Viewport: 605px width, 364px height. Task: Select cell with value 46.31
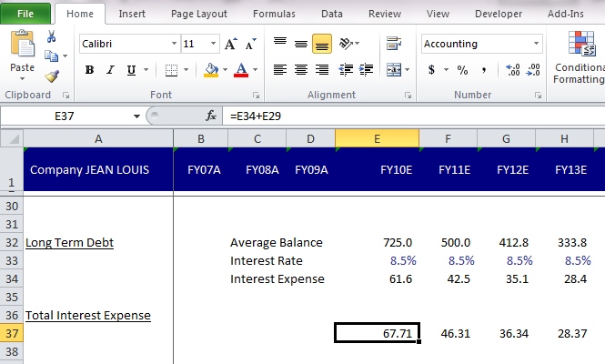click(x=448, y=333)
